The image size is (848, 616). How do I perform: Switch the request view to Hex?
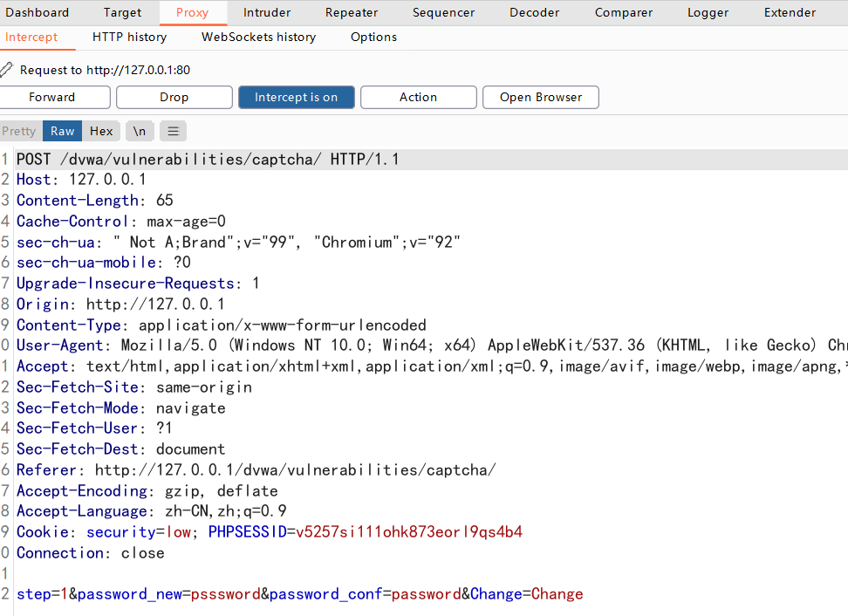(x=100, y=131)
